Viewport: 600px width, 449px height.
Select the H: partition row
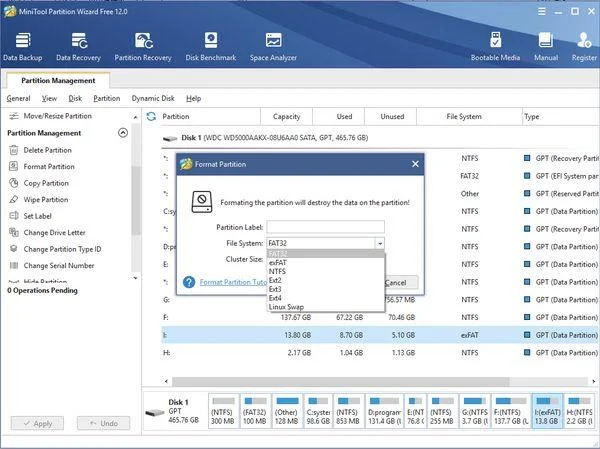click(380, 353)
